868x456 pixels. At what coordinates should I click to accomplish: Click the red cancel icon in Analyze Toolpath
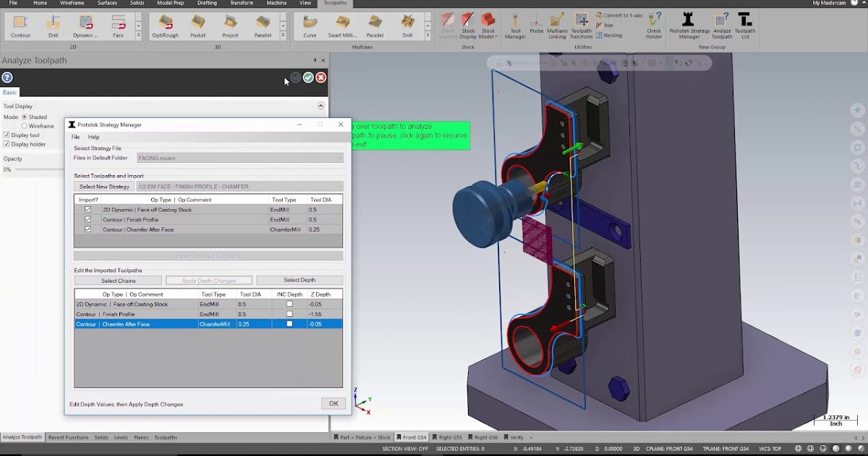click(x=320, y=77)
